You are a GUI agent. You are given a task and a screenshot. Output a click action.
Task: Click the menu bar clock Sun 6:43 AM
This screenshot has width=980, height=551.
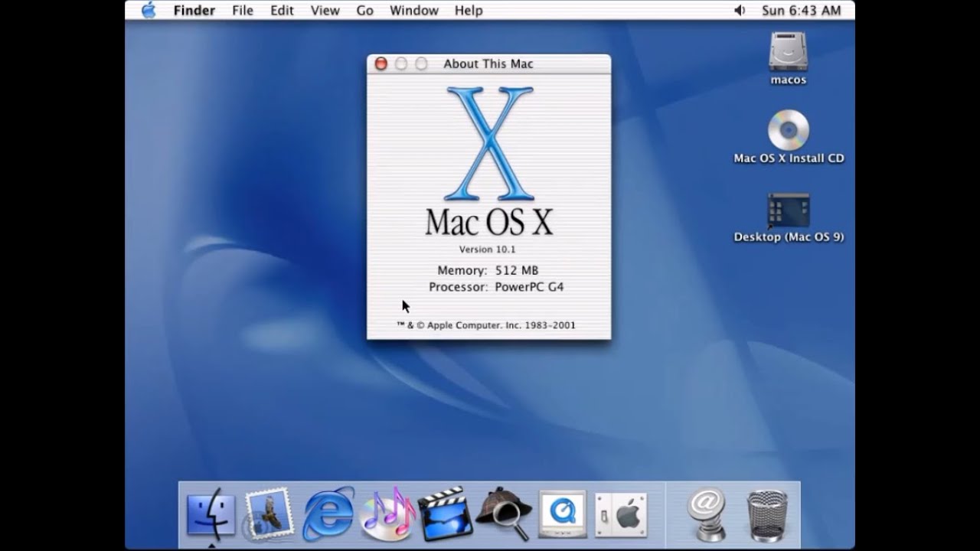[x=802, y=11]
